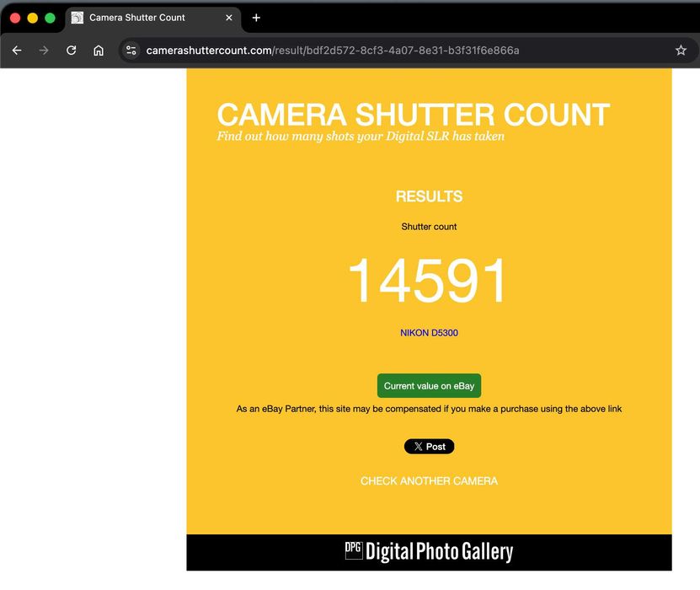Bookmark this page with the star icon
The image size is (700, 590).
point(681,50)
